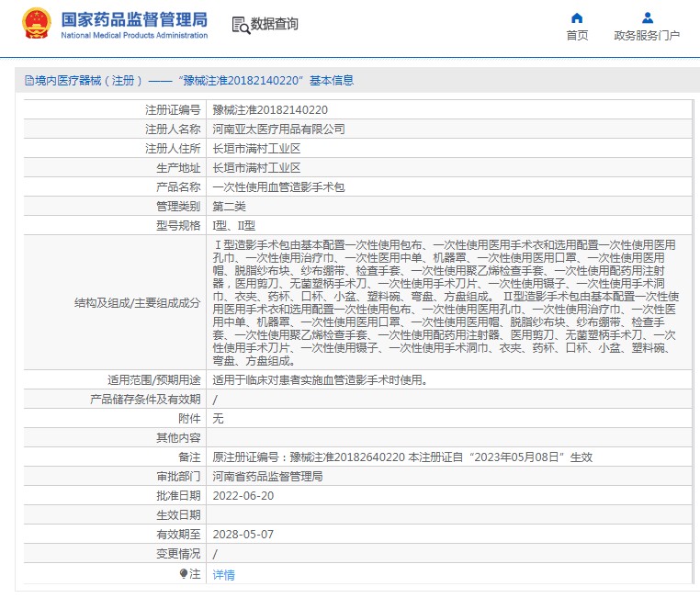Viewport: 700px width, 598px height.
Task: Click 河南省药品监督管理局 approval department
Action: click(x=268, y=476)
